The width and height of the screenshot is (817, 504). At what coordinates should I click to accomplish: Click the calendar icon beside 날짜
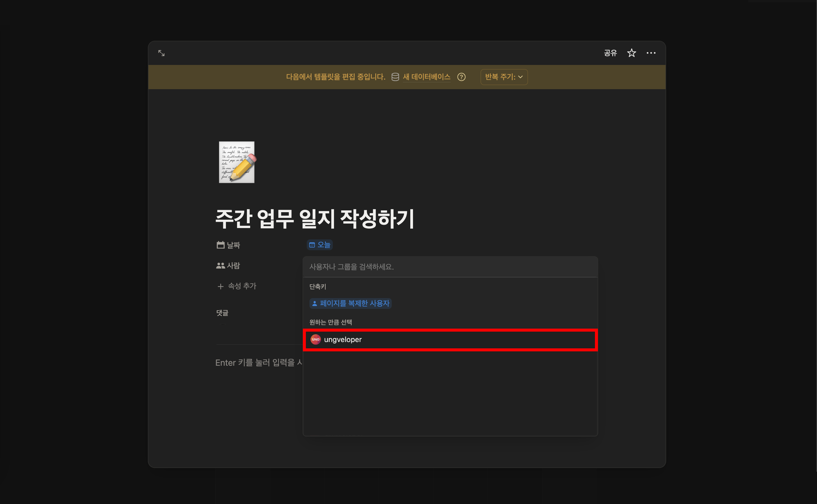coord(220,245)
